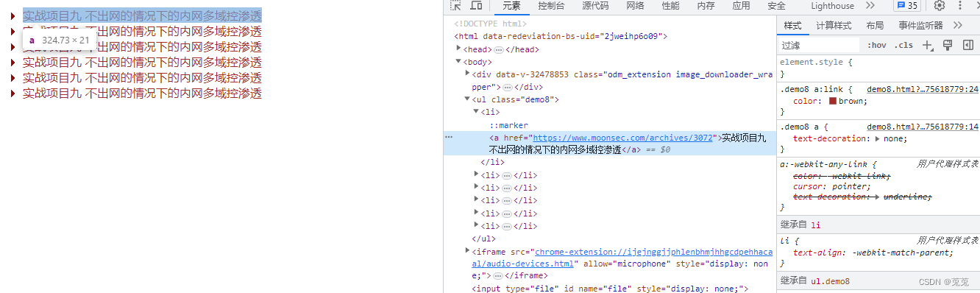980x293 pixels.
Task: Follow the chrome-extension audio-devices iframe src link
Action: 622,257
